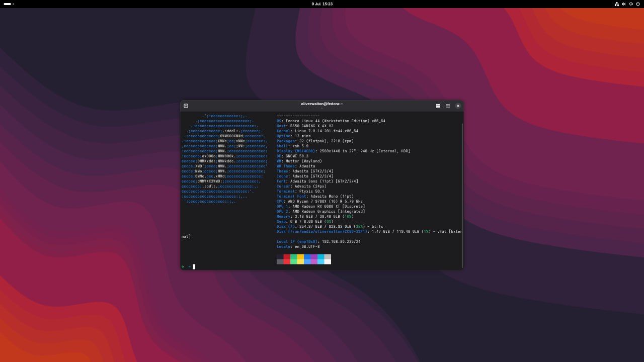Screen dimensions: 644x362
Task: Open a new terminal tab with plus icon
Action: [186, 106]
